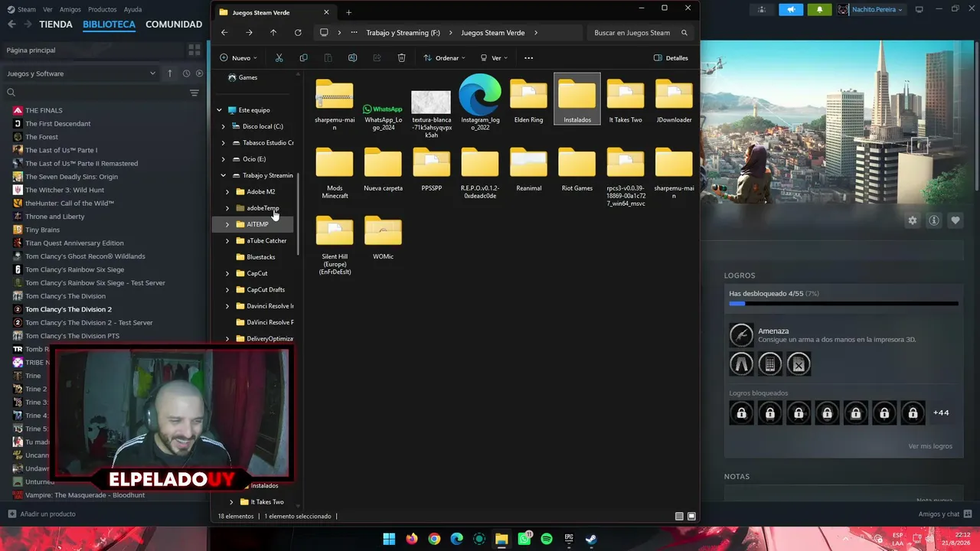Open the Ordenar sort dropdown
This screenshot has height=551, width=980.
click(444, 58)
